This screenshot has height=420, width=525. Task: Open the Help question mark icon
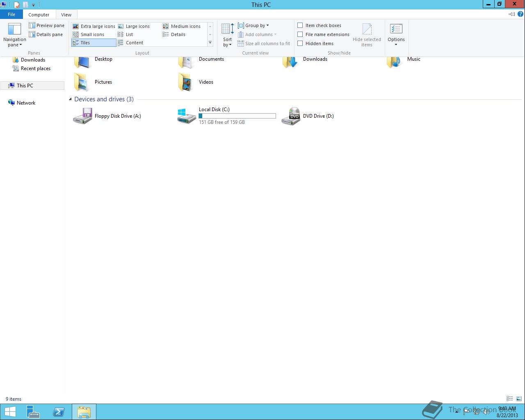tap(521, 14)
